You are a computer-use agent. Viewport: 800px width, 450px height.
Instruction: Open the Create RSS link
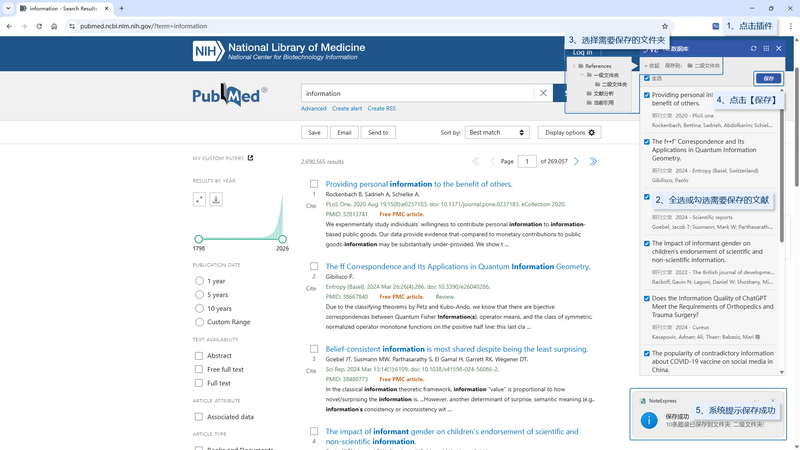point(382,109)
